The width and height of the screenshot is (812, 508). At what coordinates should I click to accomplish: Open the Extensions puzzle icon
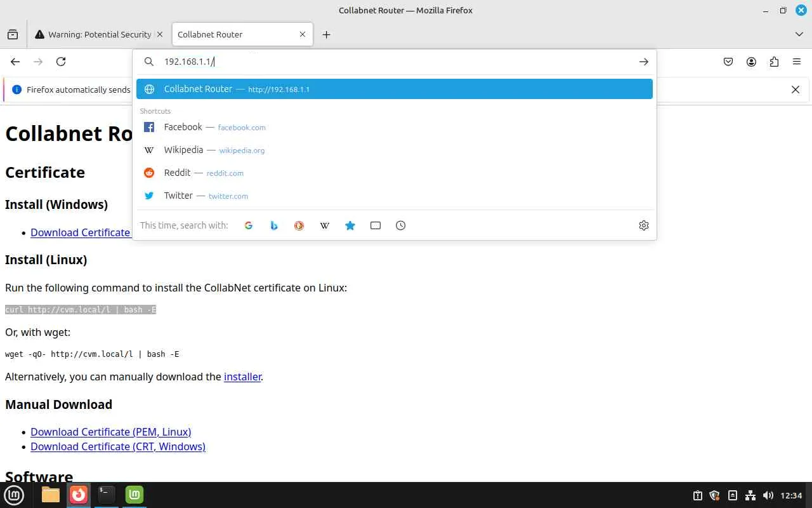(774, 62)
